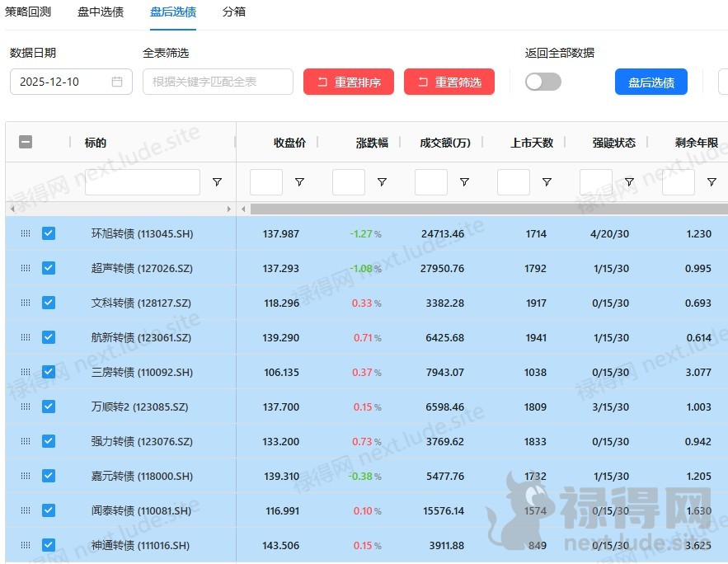Open the filter icon under 强赎状态

point(629,182)
